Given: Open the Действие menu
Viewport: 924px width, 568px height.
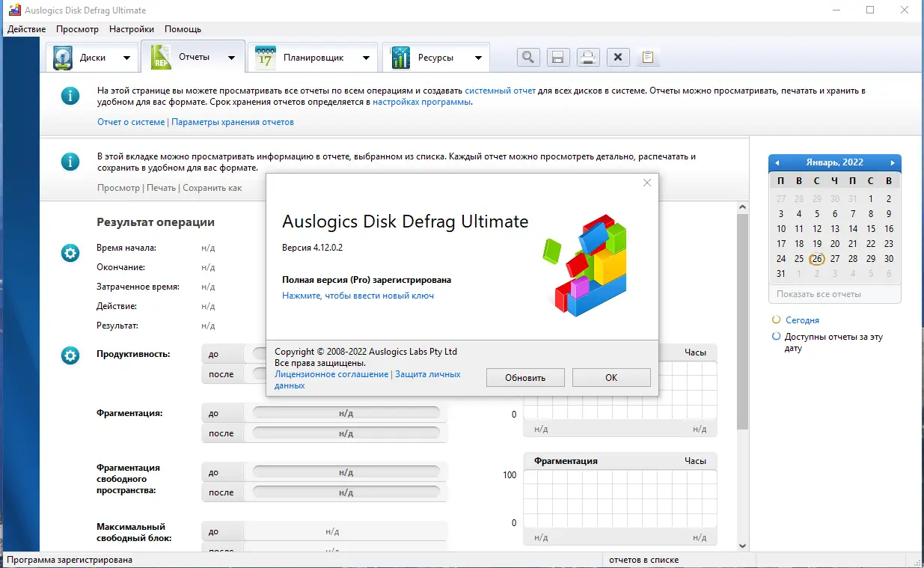Looking at the screenshot, I should tap(26, 28).
